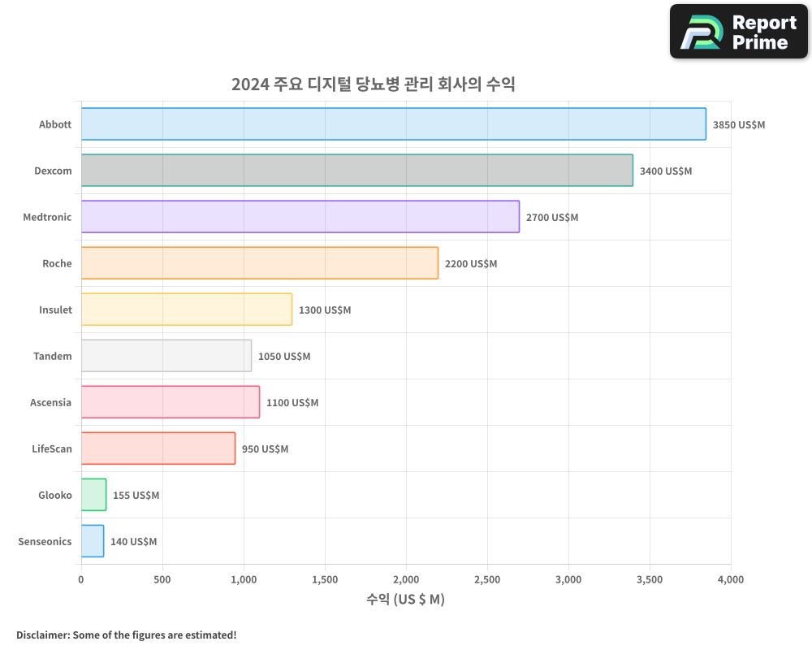
Task: Click the Insulet yellow bar
Action: pos(187,310)
